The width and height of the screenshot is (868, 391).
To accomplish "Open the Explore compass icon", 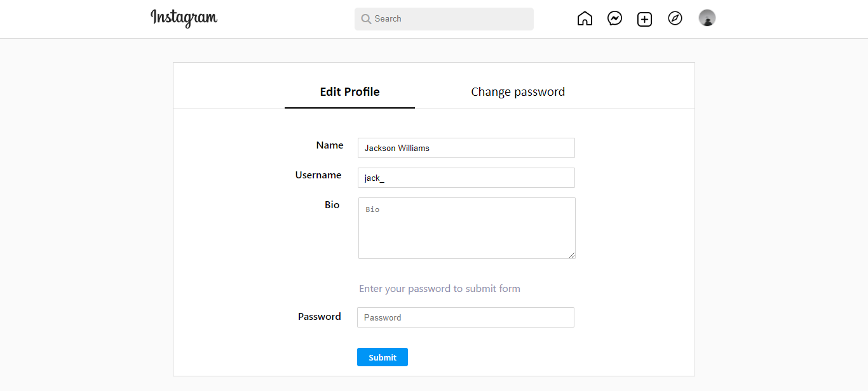I will click(675, 18).
